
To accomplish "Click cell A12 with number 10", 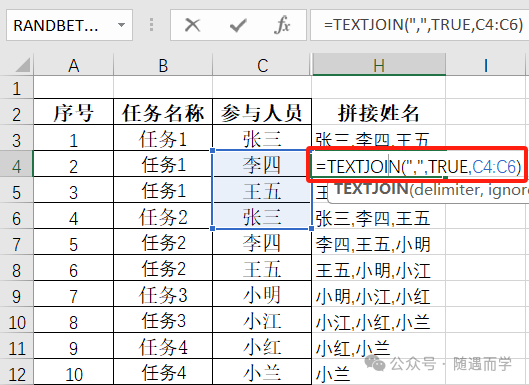I will (x=74, y=372).
